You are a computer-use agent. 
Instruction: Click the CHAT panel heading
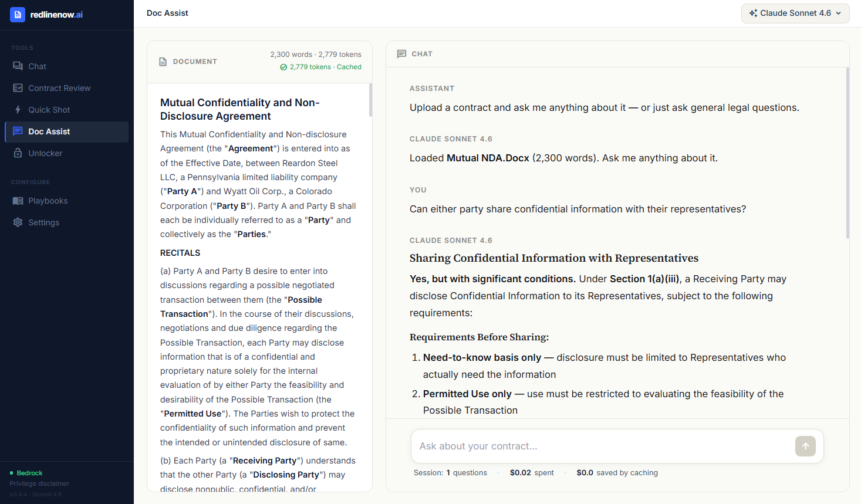coord(422,54)
